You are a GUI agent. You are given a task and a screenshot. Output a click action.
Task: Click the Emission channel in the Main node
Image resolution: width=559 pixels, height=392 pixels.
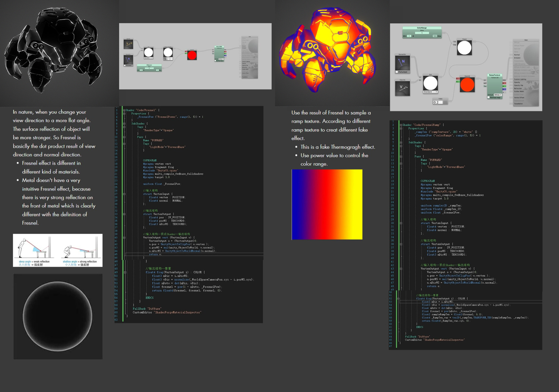point(517,58)
